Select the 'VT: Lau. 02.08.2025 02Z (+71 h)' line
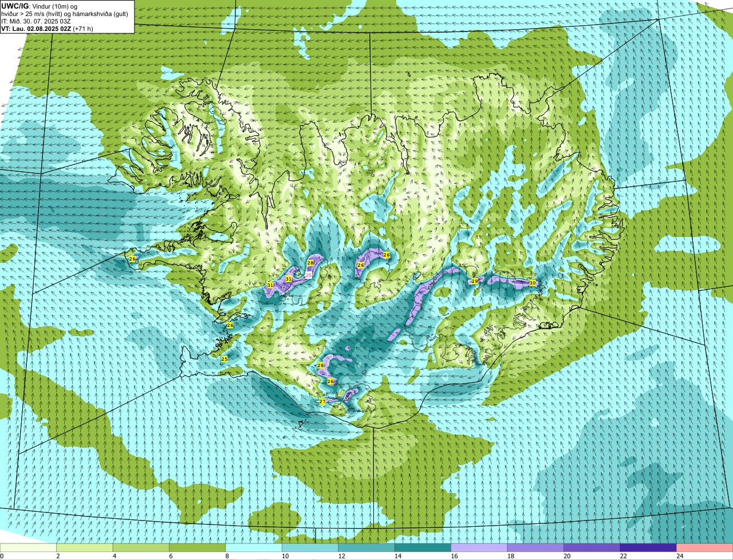 coord(48,29)
